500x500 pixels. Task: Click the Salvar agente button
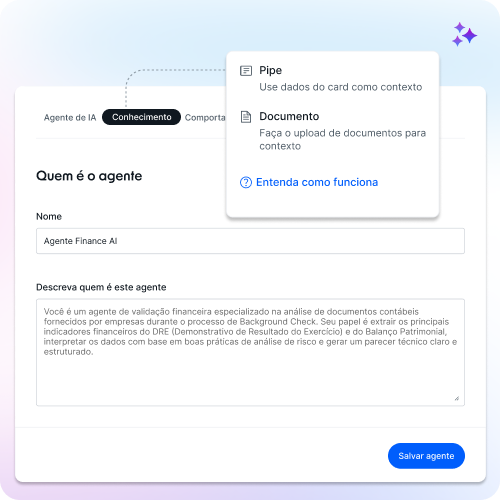[426, 456]
